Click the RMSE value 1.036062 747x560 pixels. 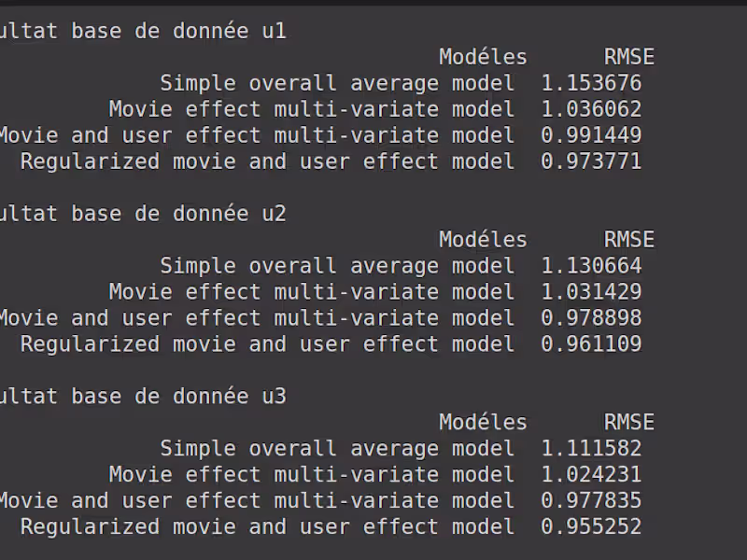[x=591, y=109]
